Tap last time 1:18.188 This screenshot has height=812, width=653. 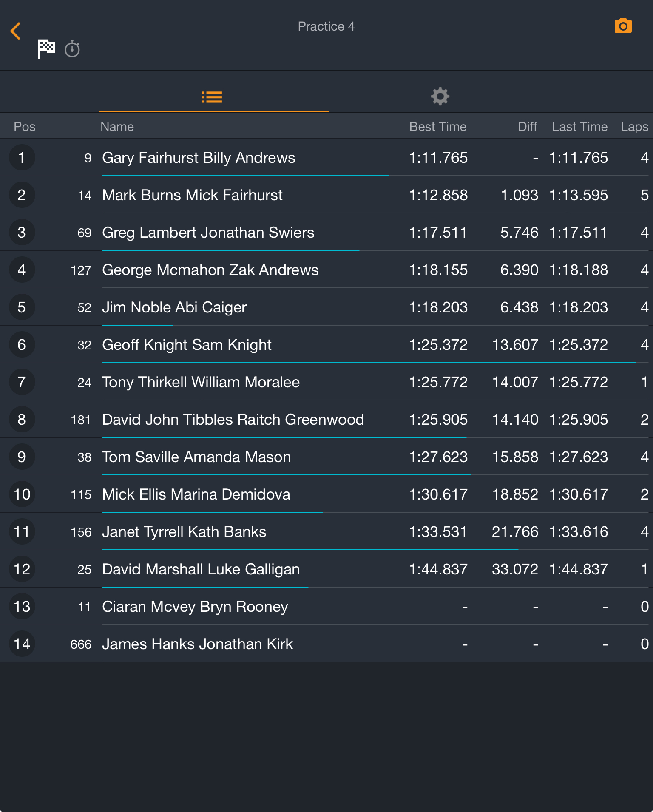[579, 270]
